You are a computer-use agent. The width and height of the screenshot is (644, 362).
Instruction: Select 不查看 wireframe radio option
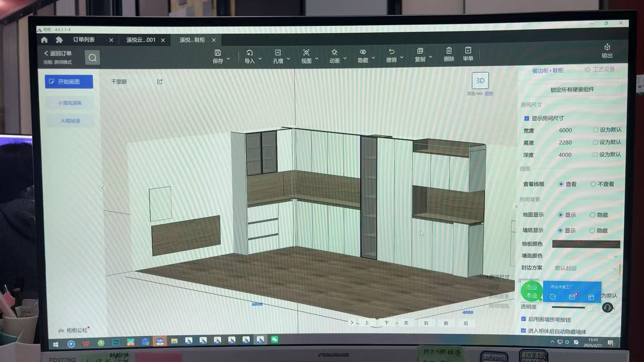tap(593, 184)
